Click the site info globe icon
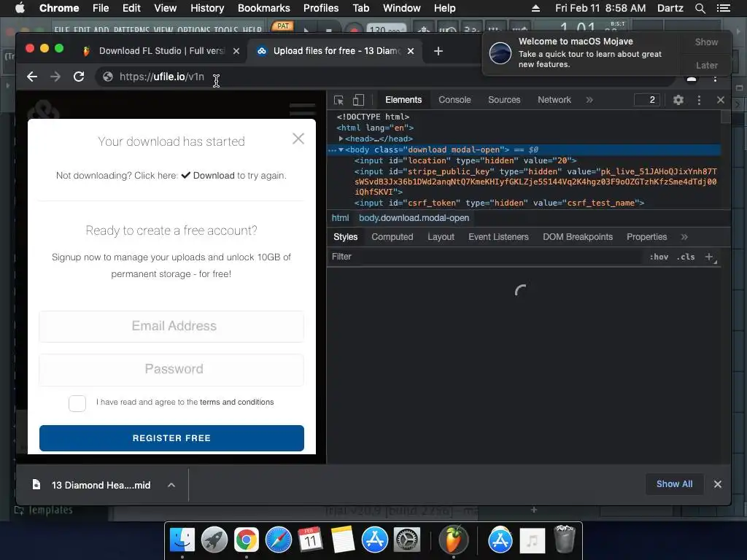 108,77
